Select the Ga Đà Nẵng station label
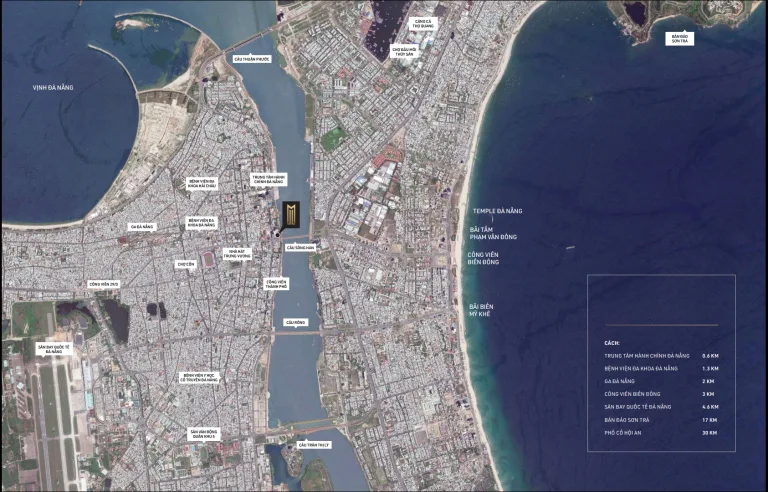 pos(142,227)
